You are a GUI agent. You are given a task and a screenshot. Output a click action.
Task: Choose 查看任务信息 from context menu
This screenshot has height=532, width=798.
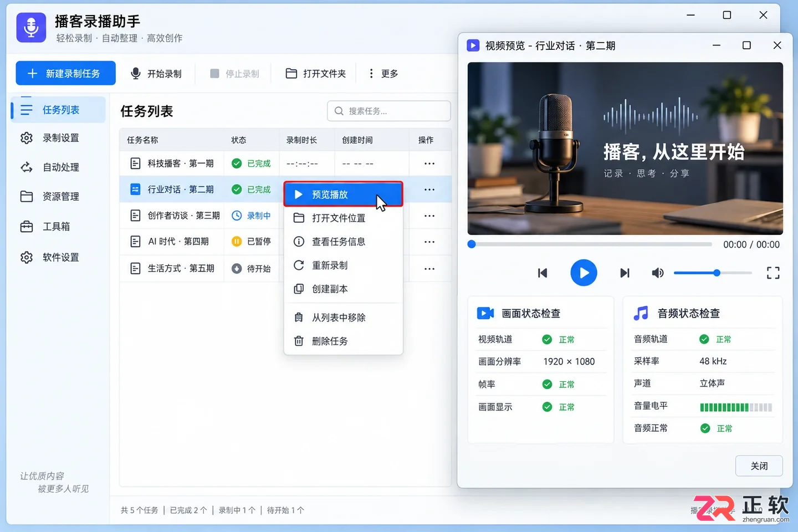(343, 242)
